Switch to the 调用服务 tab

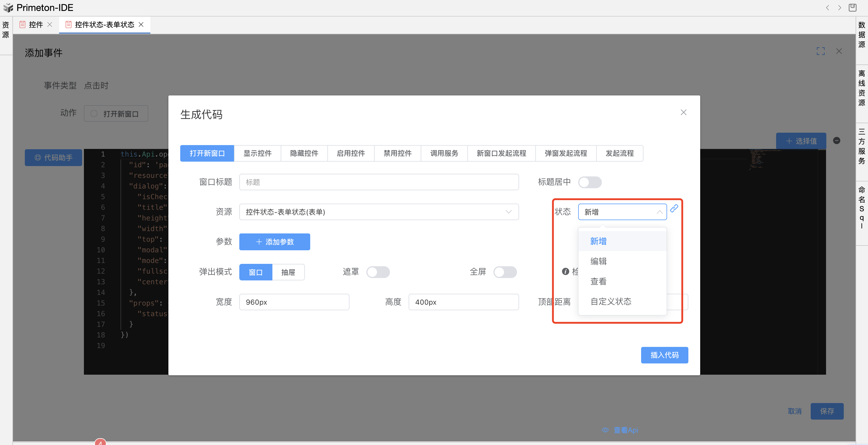[444, 153]
